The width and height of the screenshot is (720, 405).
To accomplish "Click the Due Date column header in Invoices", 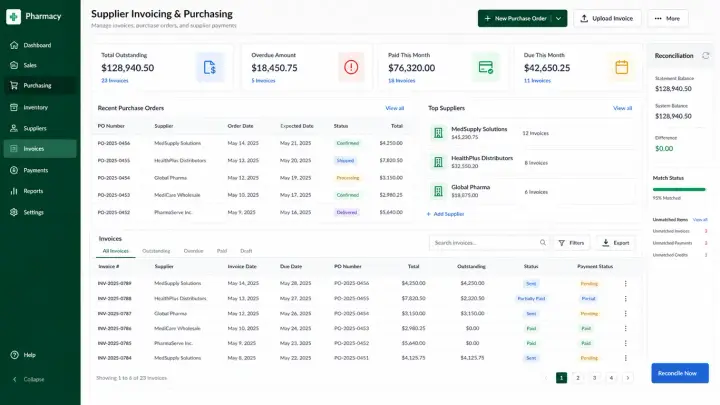I will coord(291,266).
